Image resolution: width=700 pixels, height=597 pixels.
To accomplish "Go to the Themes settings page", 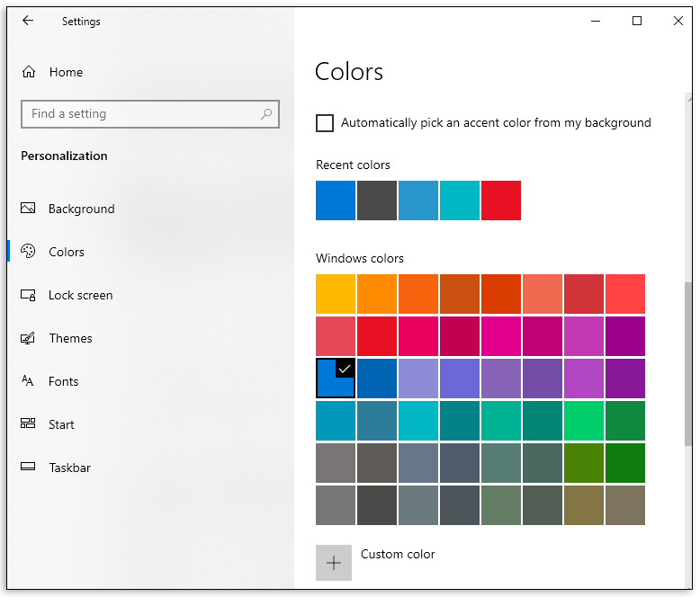I will [70, 338].
